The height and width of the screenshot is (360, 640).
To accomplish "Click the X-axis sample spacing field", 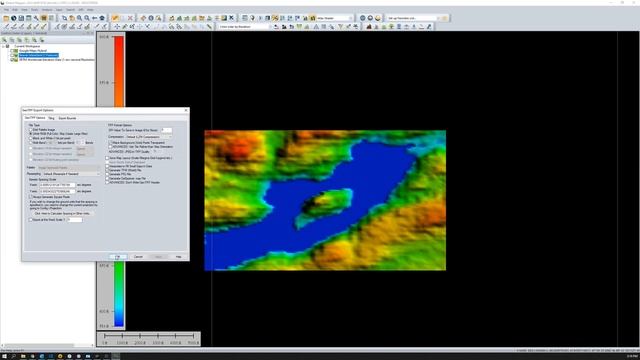I will click(58, 185).
